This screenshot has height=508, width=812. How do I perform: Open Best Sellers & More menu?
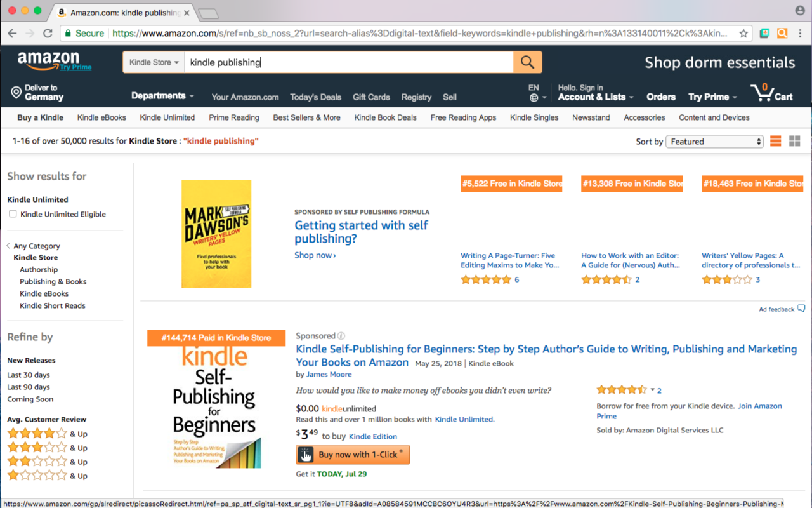tap(306, 117)
